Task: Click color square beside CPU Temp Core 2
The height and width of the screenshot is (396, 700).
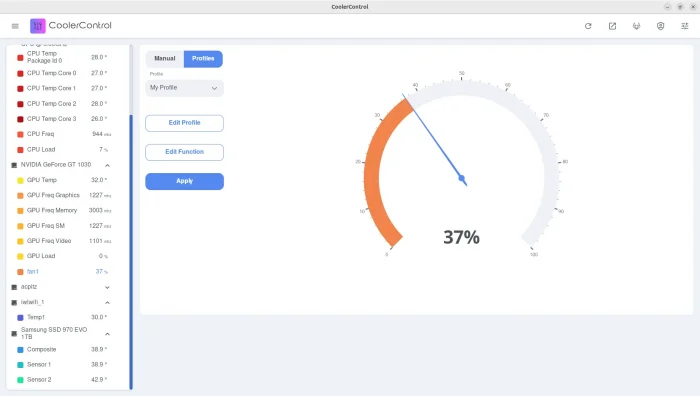Action: tap(20, 104)
